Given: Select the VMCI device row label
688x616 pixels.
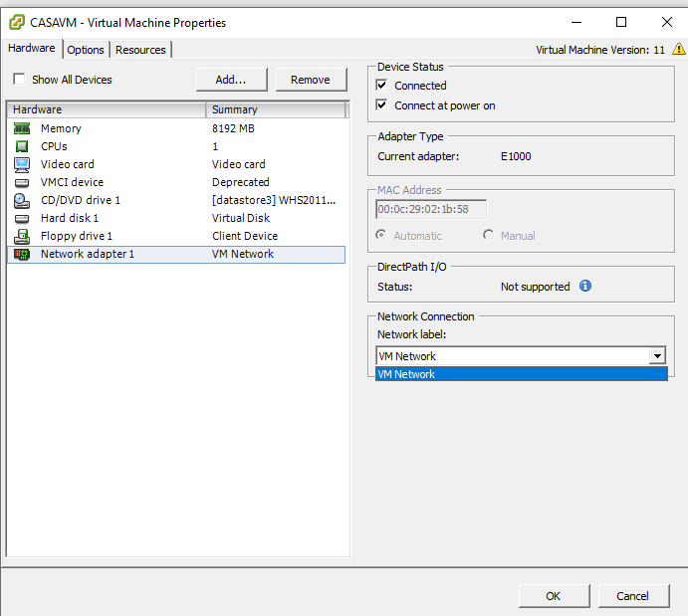Looking at the screenshot, I should coord(72,182).
